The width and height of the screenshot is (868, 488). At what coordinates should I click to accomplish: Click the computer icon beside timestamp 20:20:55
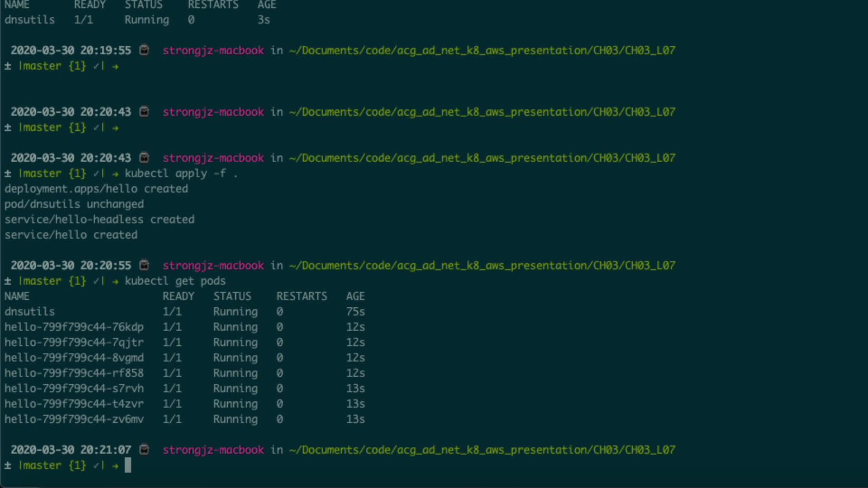click(x=144, y=265)
